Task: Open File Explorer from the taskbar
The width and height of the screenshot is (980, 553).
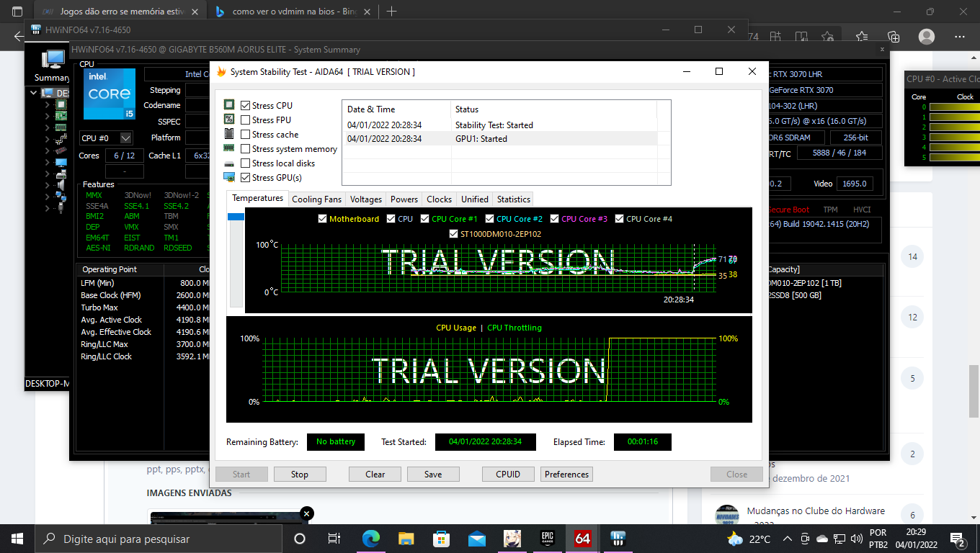Action: pyautogui.click(x=406, y=538)
